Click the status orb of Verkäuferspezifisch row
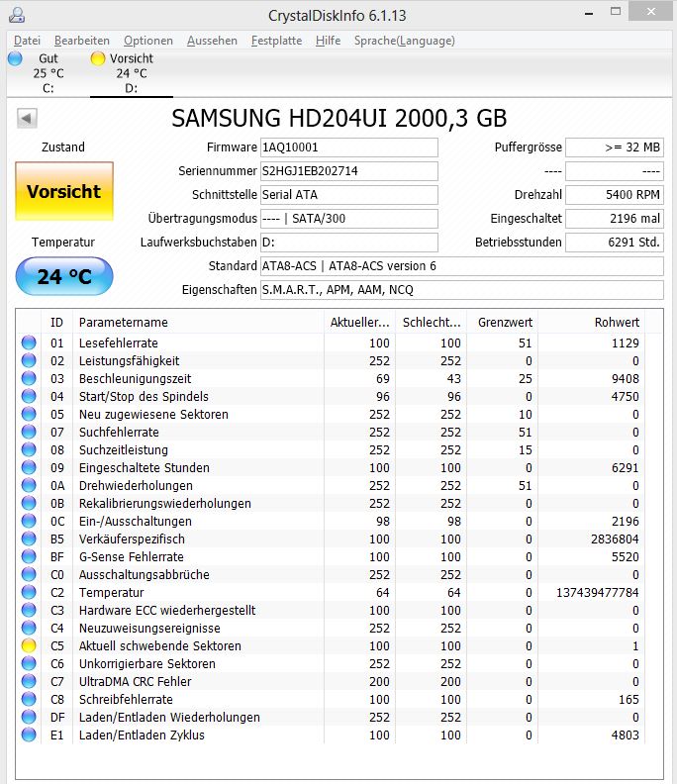The width and height of the screenshot is (677, 784). pos(29,539)
